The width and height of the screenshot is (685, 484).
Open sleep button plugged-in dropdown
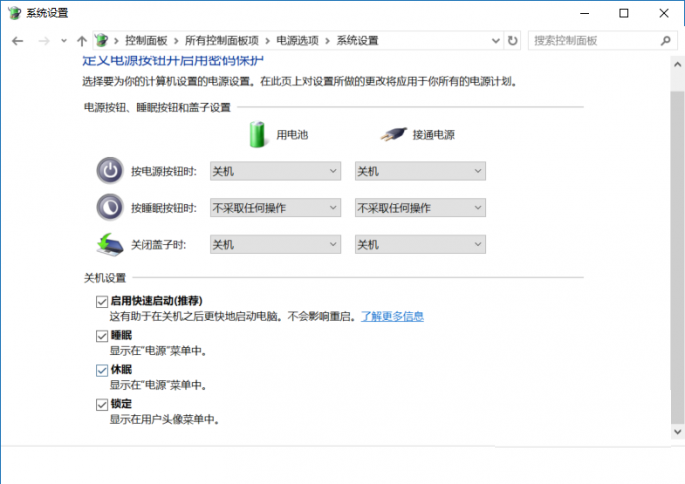click(x=420, y=208)
